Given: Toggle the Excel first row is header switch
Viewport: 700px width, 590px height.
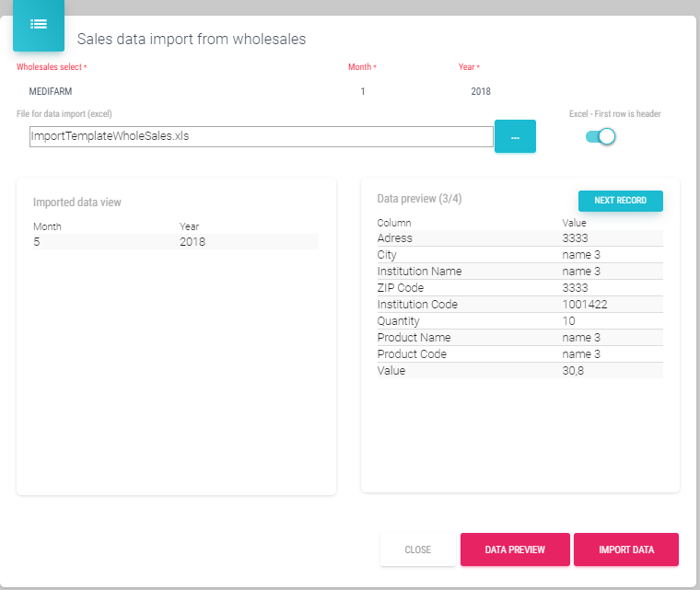Looking at the screenshot, I should tap(601, 136).
